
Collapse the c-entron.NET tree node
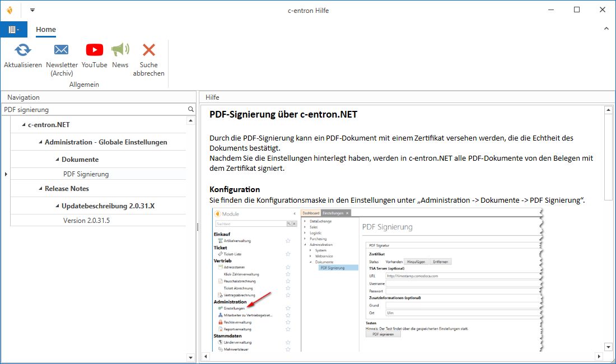tap(24, 125)
